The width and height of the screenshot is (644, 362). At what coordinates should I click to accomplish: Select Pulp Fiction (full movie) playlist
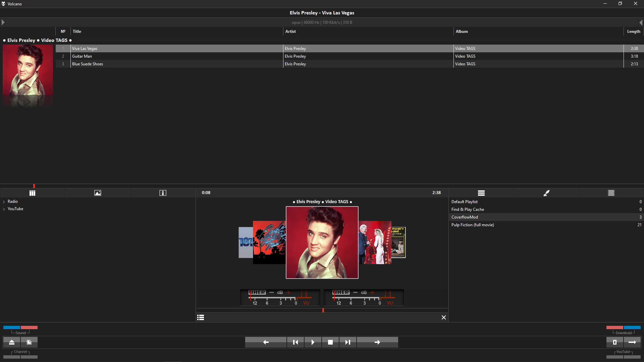[472, 225]
